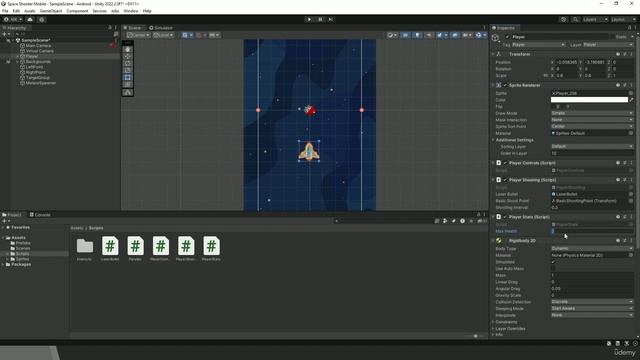Toggle Flip X checkbox
This screenshot has width=640, height=360.
tap(553, 107)
